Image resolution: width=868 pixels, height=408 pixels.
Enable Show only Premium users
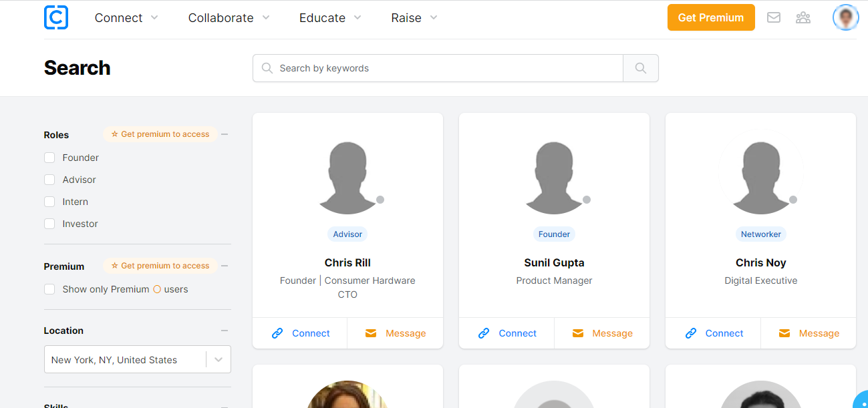point(49,289)
